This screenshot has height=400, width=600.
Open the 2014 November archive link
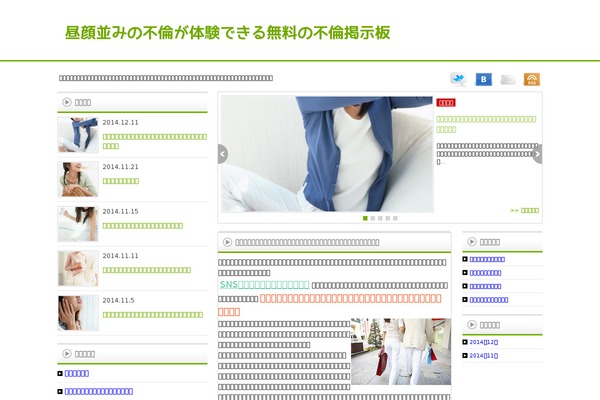(484, 356)
